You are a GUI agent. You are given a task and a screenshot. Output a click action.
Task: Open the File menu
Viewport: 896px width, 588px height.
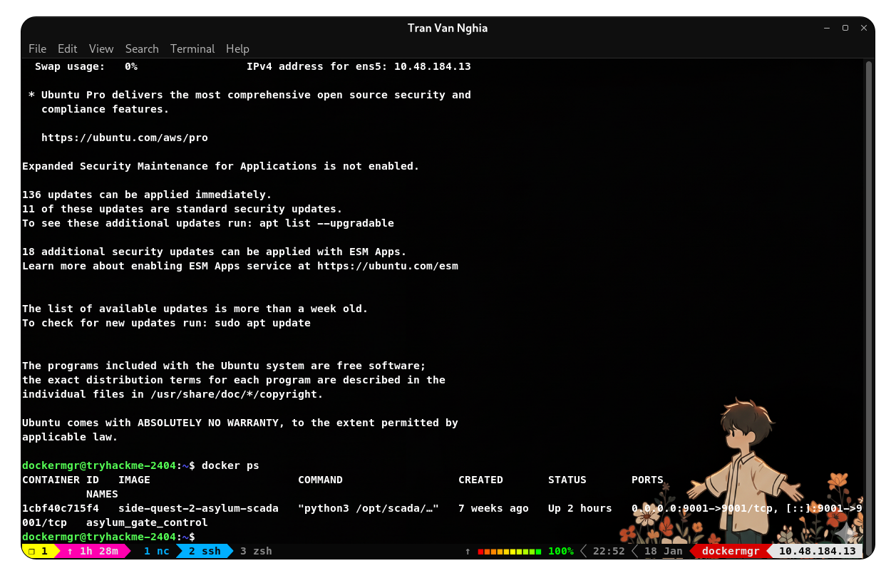click(x=37, y=48)
